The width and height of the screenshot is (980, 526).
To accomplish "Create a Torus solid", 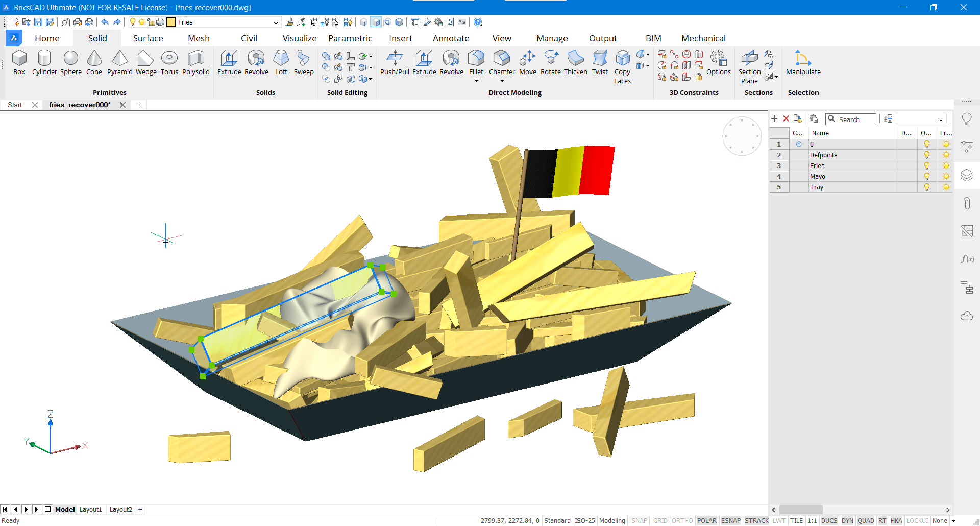I will pos(169,63).
